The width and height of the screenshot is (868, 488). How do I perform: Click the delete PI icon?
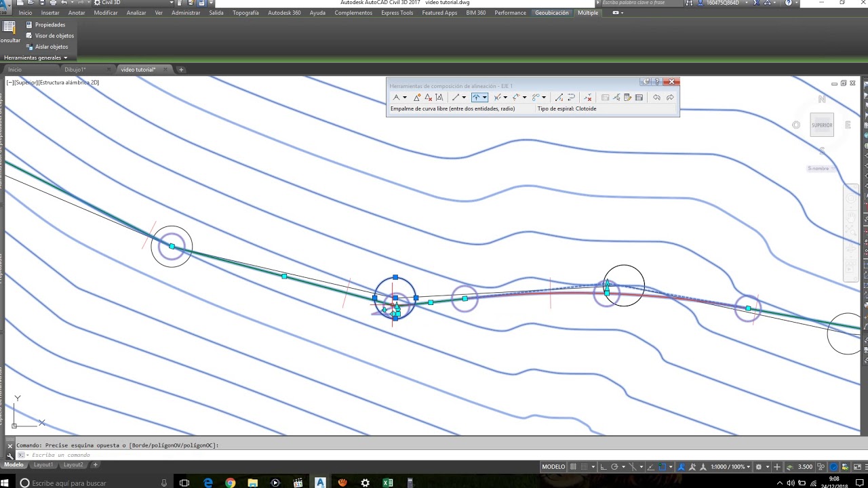[428, 98]
